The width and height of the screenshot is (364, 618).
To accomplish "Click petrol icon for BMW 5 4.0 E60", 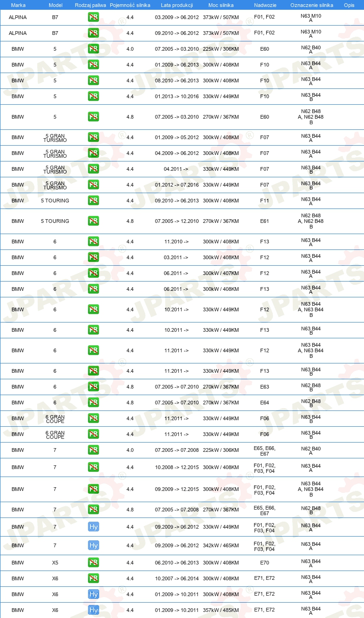I will click(x=93, y=49).
